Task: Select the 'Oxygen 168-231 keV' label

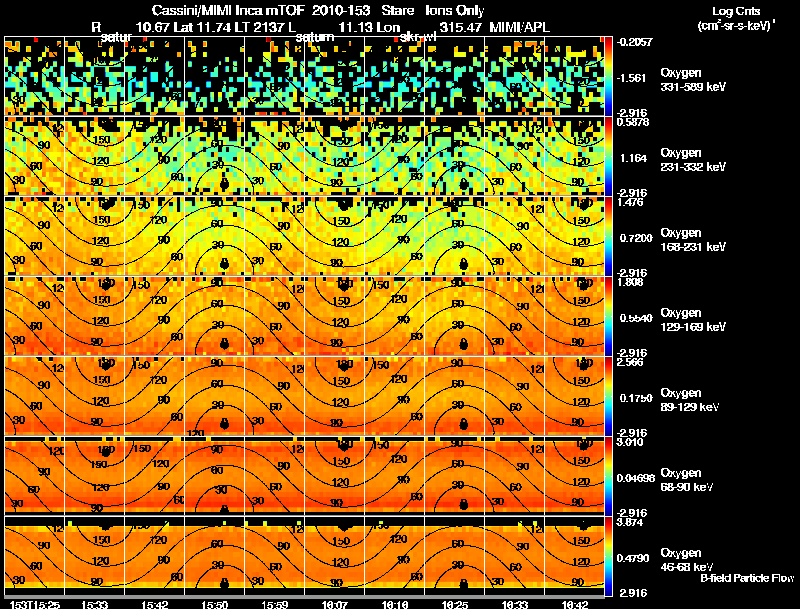Action: (x=693, y=240)
